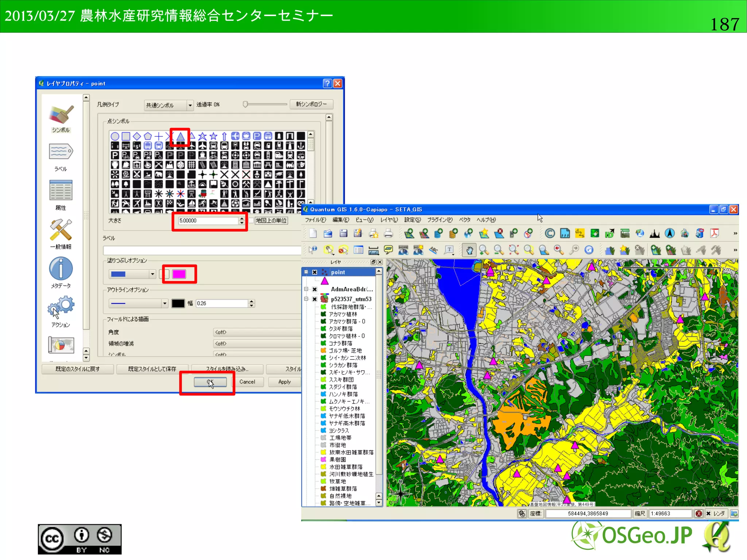Toggle visibility of the AdmAreaBdr layer

314,290
